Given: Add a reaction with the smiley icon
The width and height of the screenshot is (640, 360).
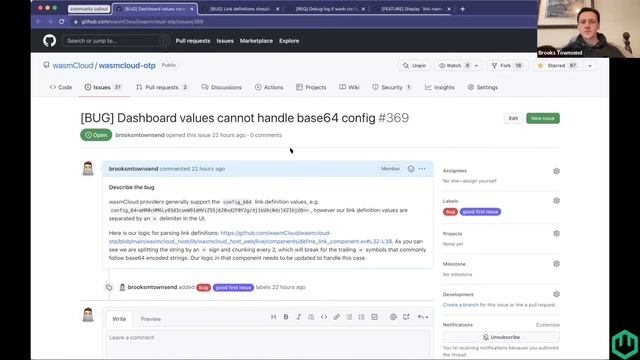Looking at the screenshot, I should coord(411,169).
